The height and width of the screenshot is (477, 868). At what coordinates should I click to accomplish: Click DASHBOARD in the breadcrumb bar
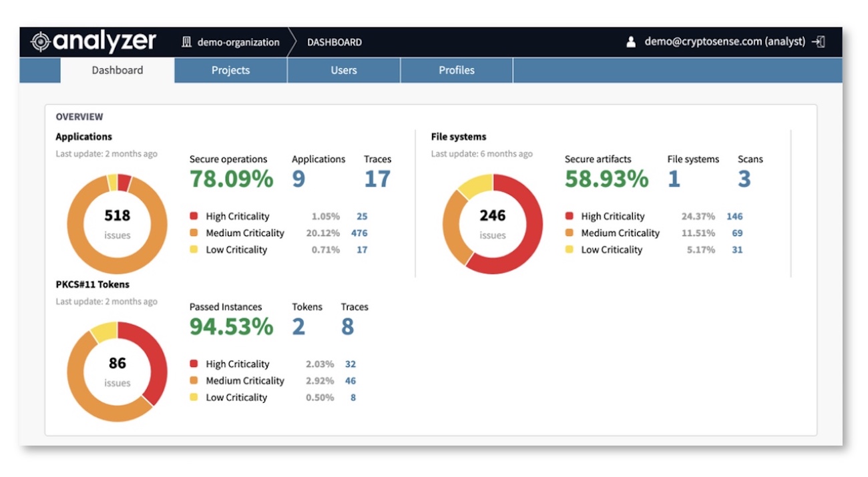point(333,42)
